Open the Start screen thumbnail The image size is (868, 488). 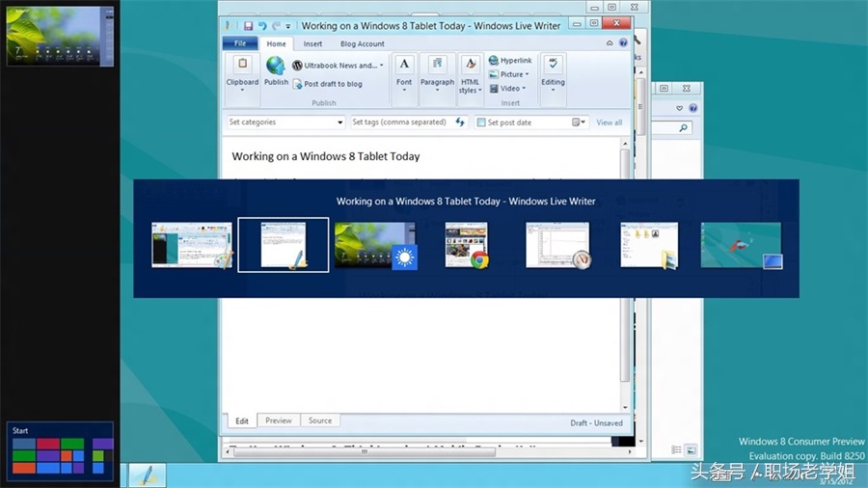tap(60, 451)
